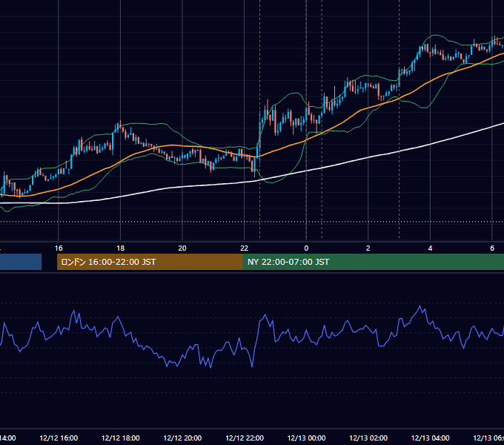504x445 pixels.
Task: Click the 12/12 20:00 date label
Action: click(182, 438)
